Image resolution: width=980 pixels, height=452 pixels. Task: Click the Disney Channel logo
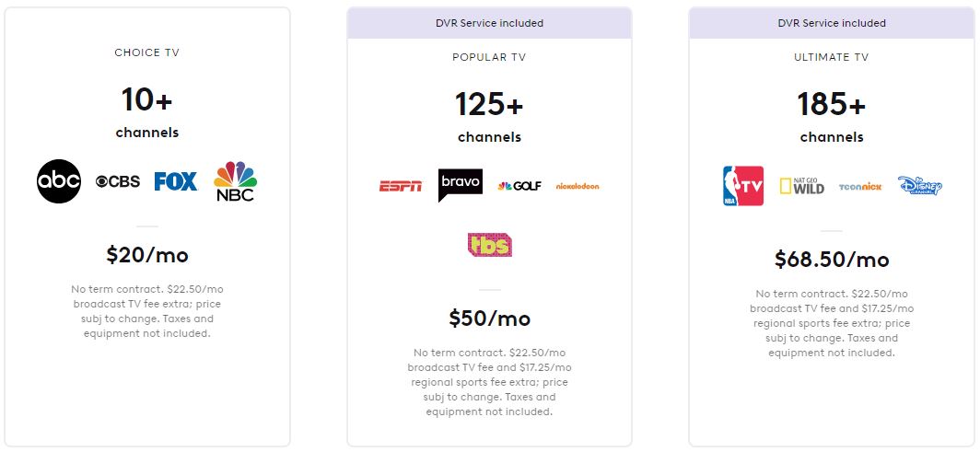[x=920, y=186]
